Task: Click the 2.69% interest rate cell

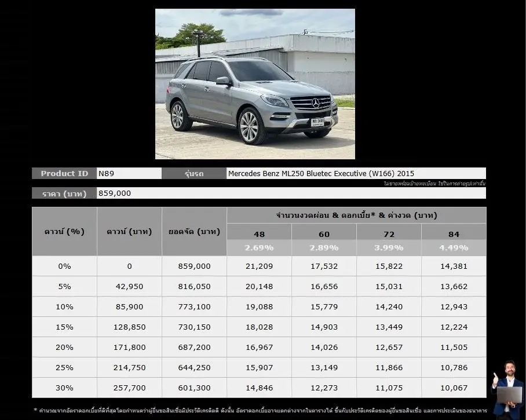Action: point(259,248)
